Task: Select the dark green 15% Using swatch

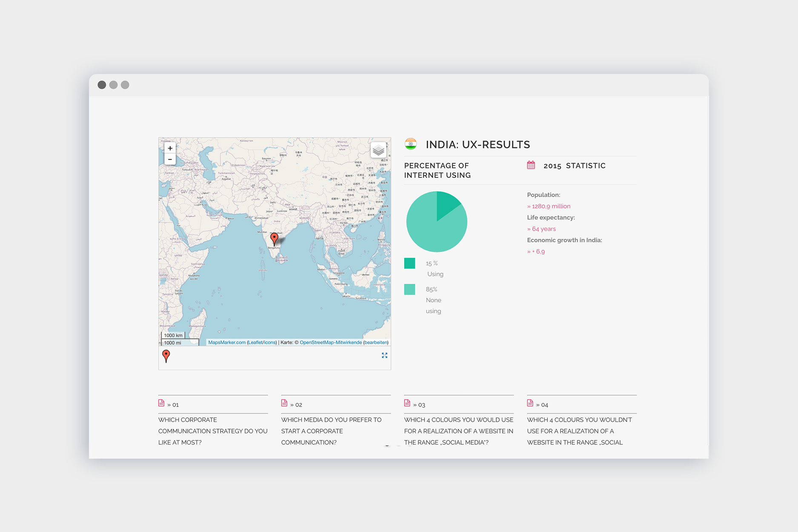Action: click(409, 263)
